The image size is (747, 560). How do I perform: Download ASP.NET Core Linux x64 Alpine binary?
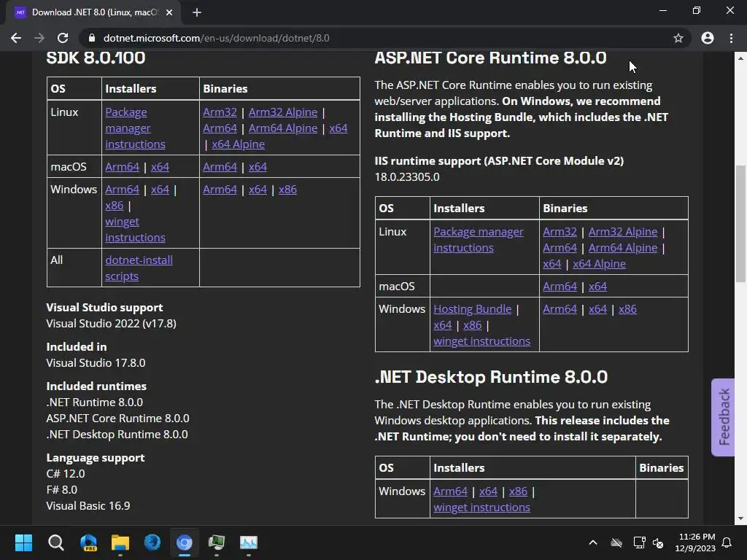[600, 264]
